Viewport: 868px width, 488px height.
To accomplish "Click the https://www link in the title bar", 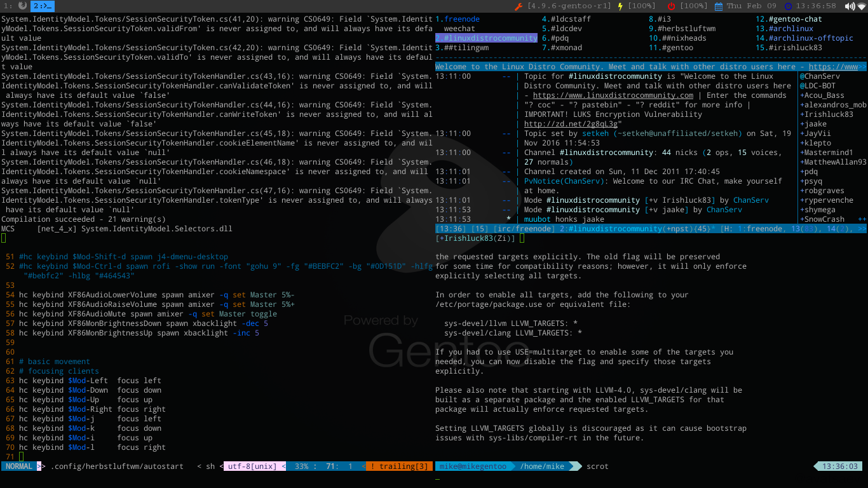I will point(833,67).
